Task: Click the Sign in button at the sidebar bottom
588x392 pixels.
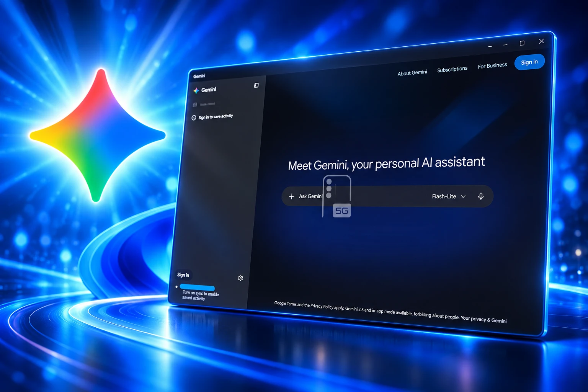Action: (x=183, y=275)
